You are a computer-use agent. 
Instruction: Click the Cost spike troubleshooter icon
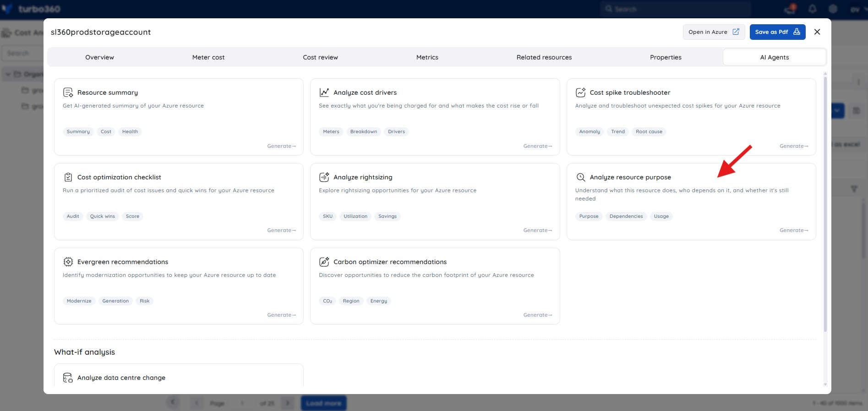pyautogui.click(x=580, y=92)
